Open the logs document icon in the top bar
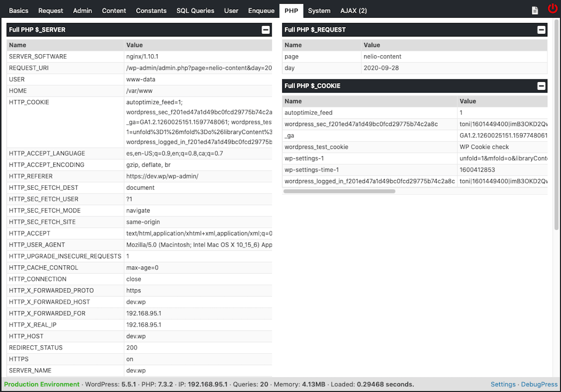 tap(534, 10)
